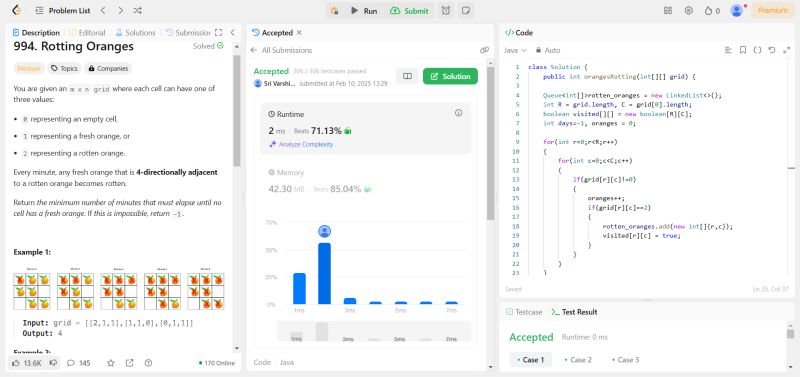Format code with braces icon
The height and width of the screenshot is (377, 800).
click(x=757, y=50)
